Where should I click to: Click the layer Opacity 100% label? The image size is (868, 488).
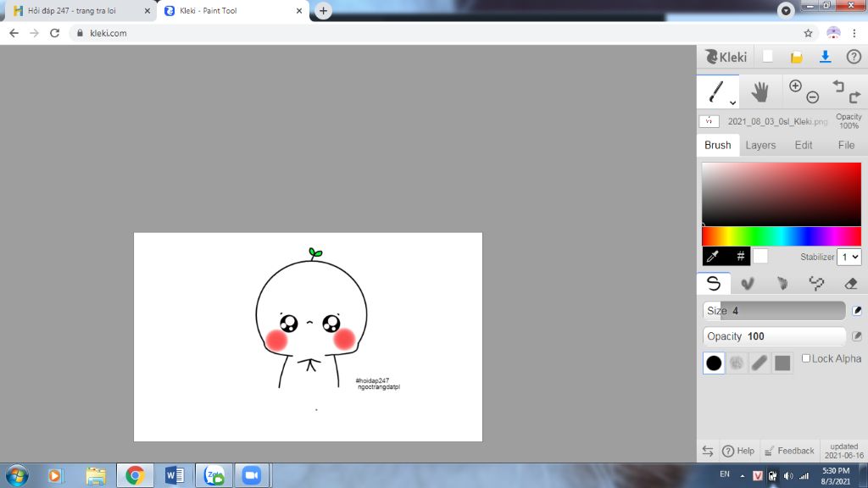[x=849, y=121]
